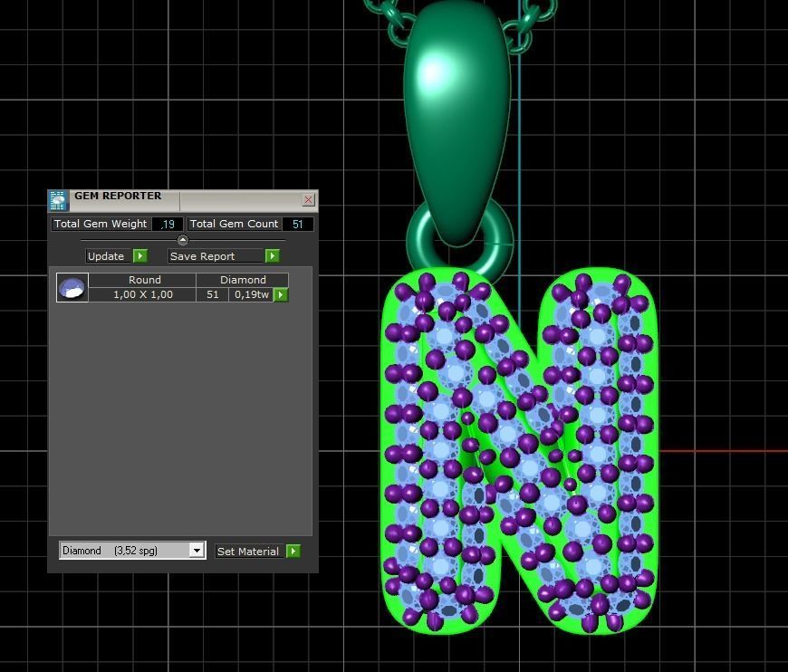The width and height of the screenshot is (788, 672).
Task: Click the 'Total Gem Weight' label
Action: click(x=101, y=225)
